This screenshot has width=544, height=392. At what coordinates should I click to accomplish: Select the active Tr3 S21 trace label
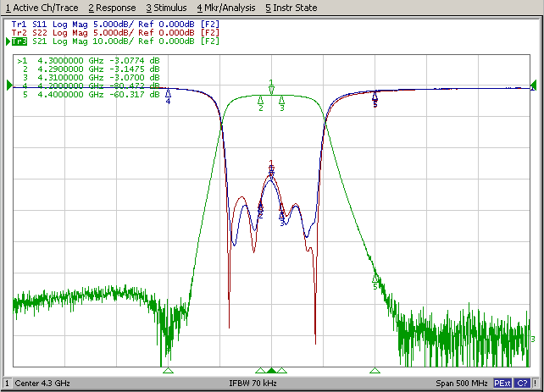[x=115, y=41]
